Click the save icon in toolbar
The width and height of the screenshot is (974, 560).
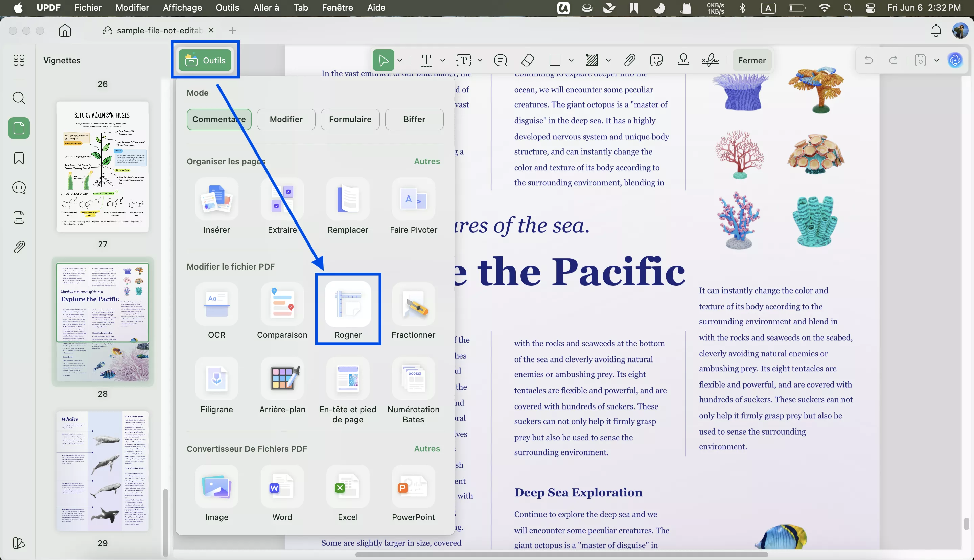(920, 61)
